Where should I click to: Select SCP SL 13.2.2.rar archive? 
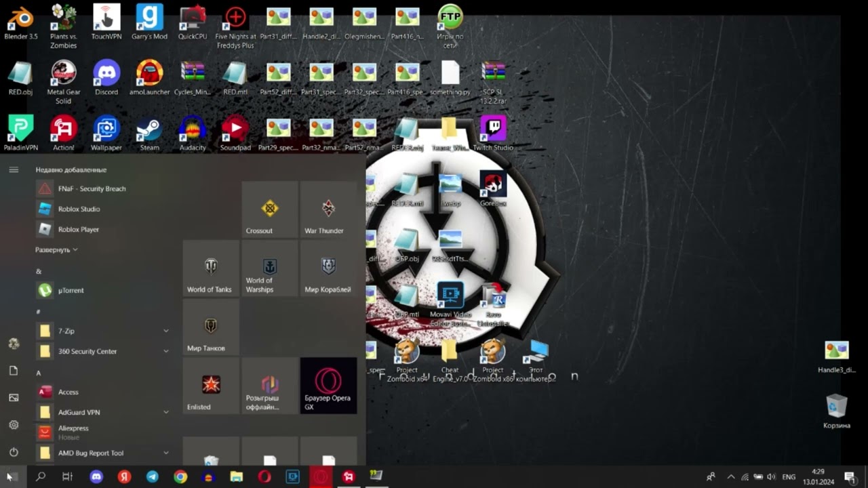(493, 83)
